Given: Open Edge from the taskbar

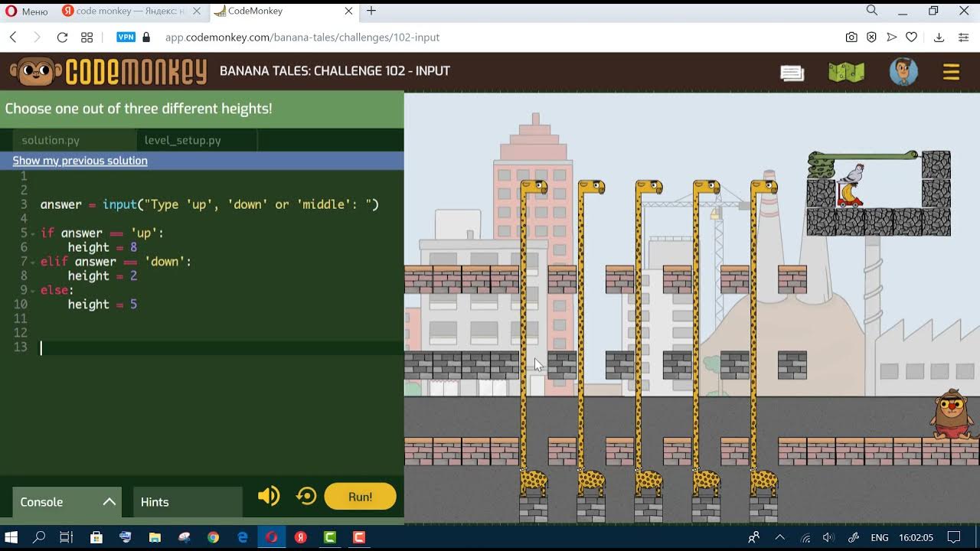Looking at the screenshot, I should (x=243, y=537).
